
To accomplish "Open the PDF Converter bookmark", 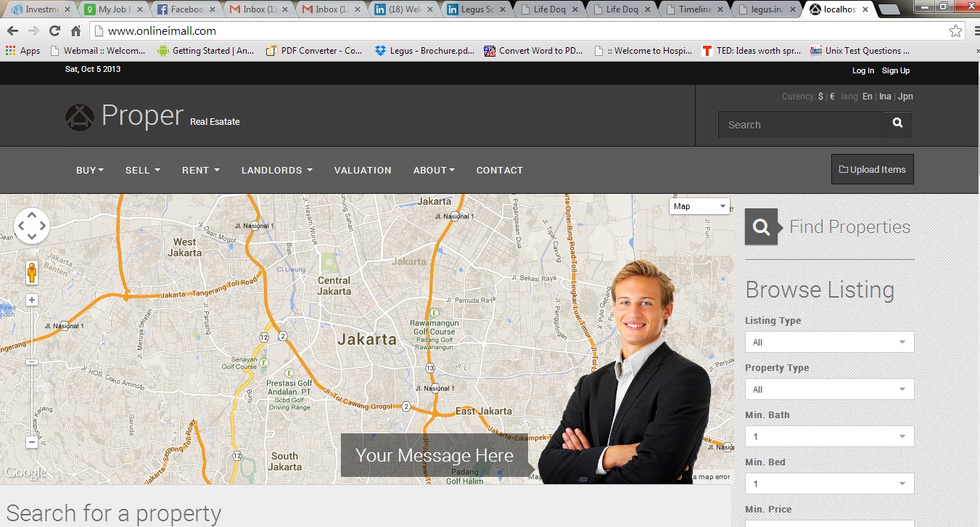I will (314, 51).
